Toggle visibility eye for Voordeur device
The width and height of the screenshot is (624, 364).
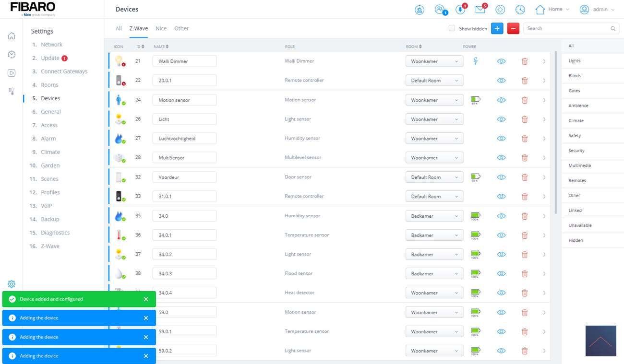pyautogui.click(x=502, y=177)
